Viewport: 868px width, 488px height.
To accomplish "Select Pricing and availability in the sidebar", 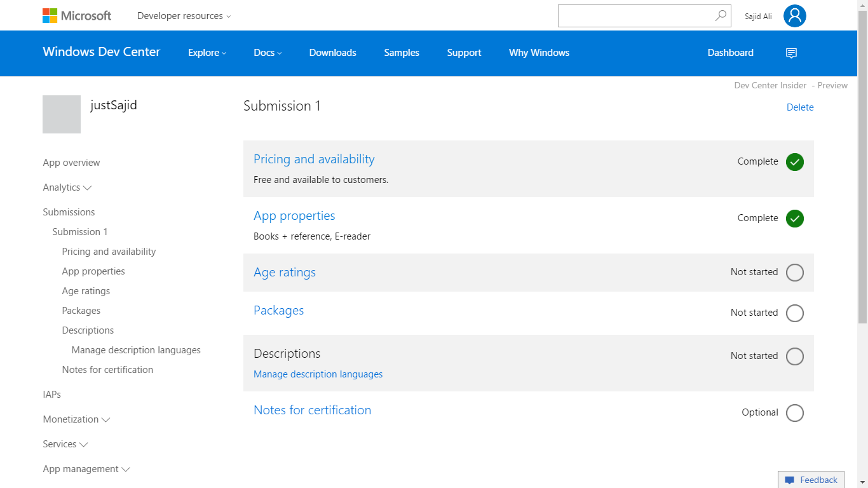I will tap(109, 252).
